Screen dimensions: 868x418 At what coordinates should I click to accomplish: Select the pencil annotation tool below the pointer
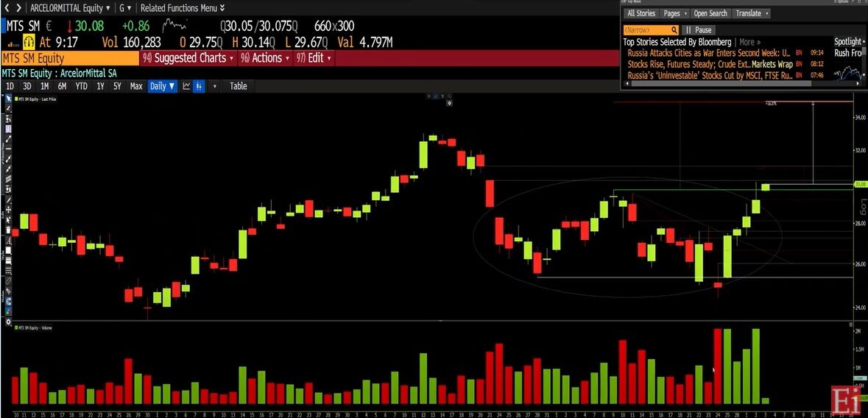coord(8,109)
